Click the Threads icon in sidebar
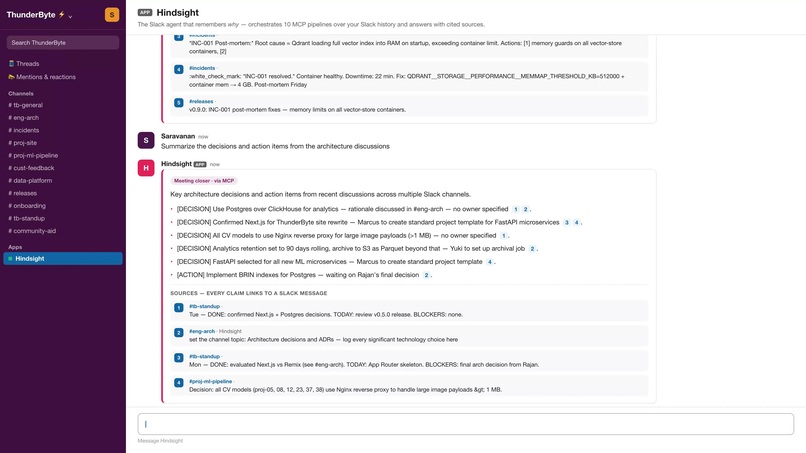Viewport: 806px width, 453px height. click(11, 64)
